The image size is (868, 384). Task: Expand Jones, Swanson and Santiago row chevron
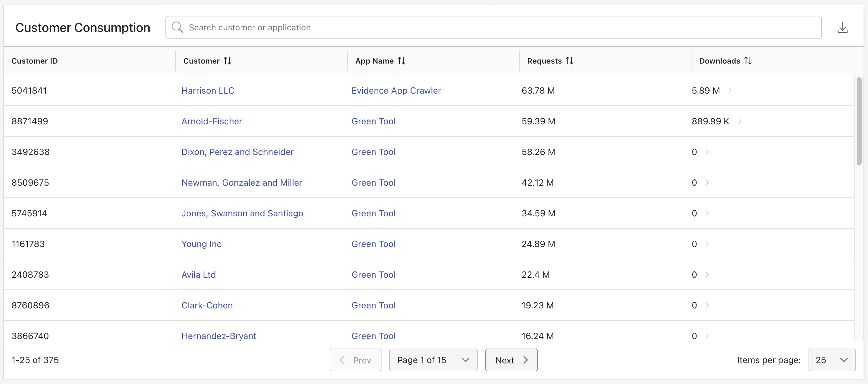[707, 213]
